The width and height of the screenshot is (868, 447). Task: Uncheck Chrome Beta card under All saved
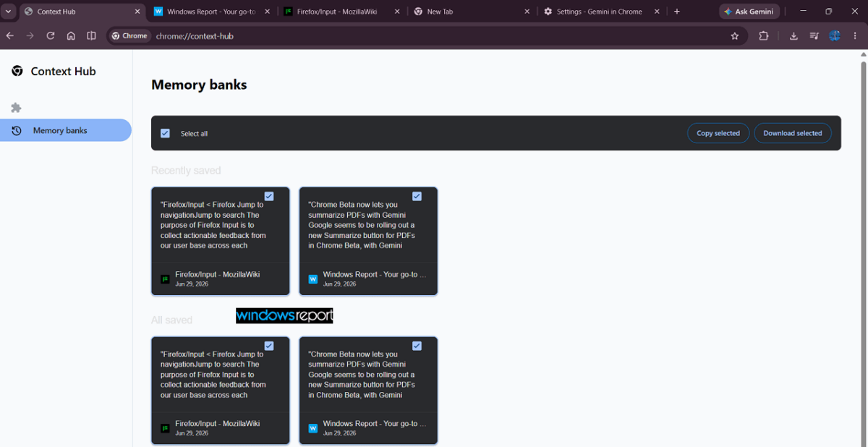[417, 346]
